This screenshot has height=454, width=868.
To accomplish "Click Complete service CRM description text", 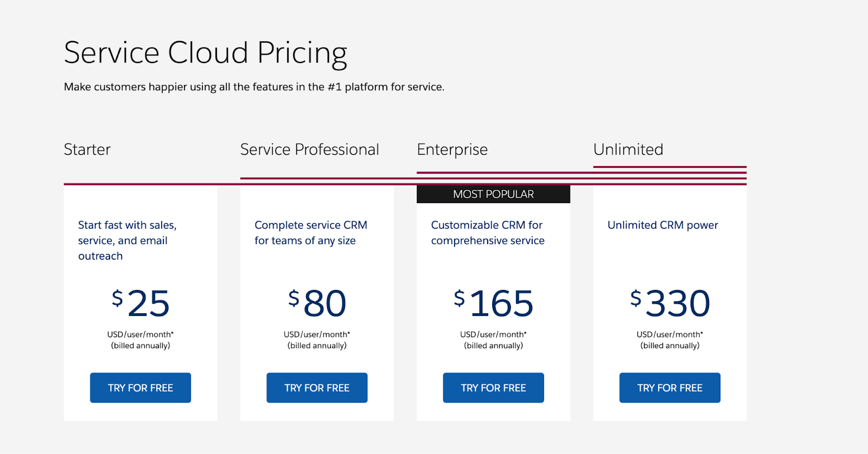I will click(x=311, y=232).
